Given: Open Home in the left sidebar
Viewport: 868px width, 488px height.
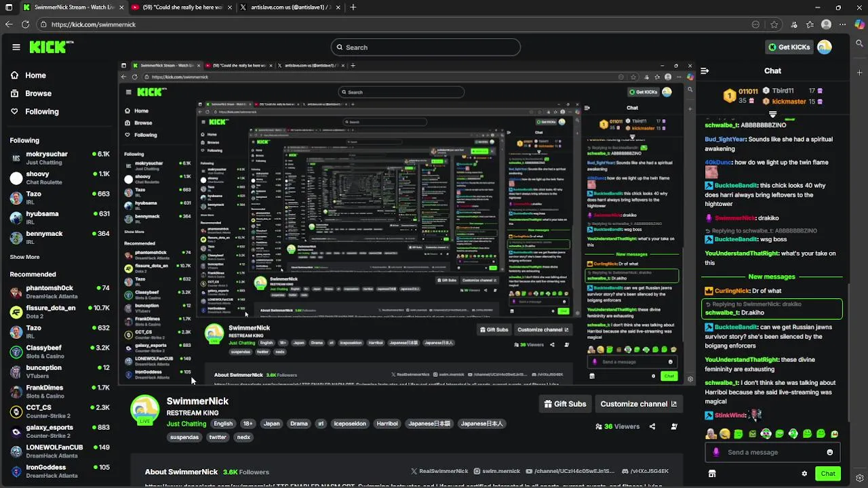Looking at the screenshot, I should (x=35, y=75).
